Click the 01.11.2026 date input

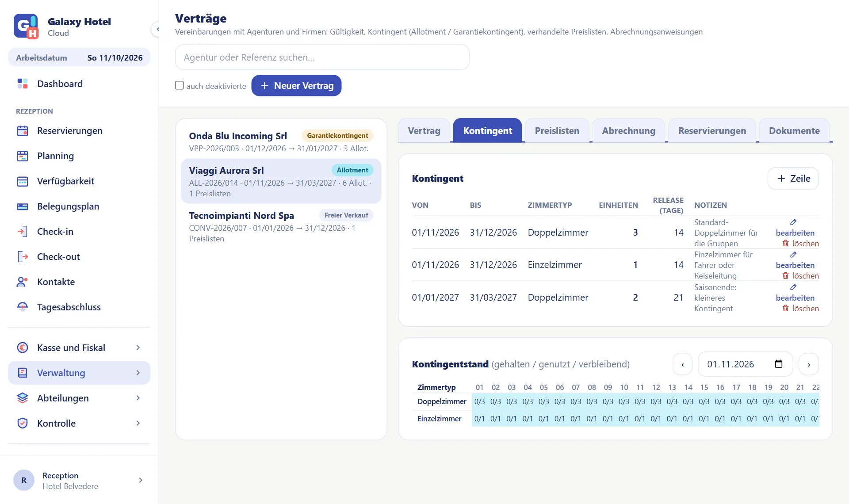pyautogui.click(x=745, y=364)
